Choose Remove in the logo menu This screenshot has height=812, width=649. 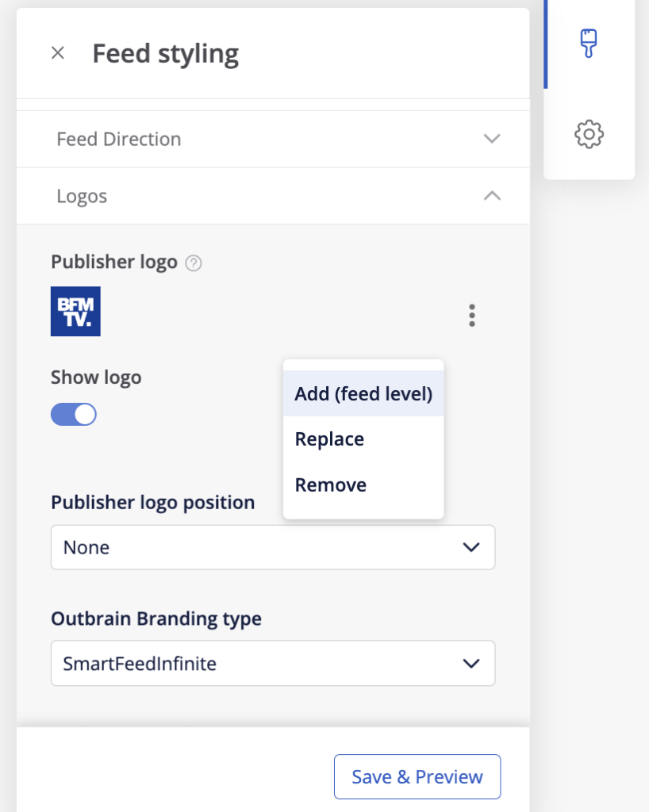[x=331, y=485]
